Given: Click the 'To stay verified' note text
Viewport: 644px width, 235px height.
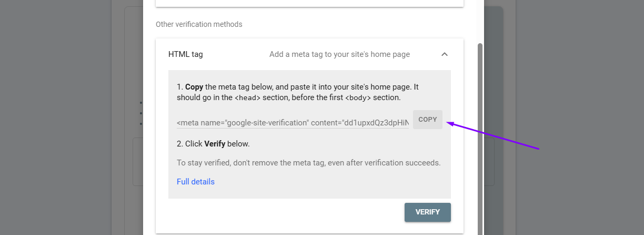Looking at the screenshot, I should tap(308, 163).
